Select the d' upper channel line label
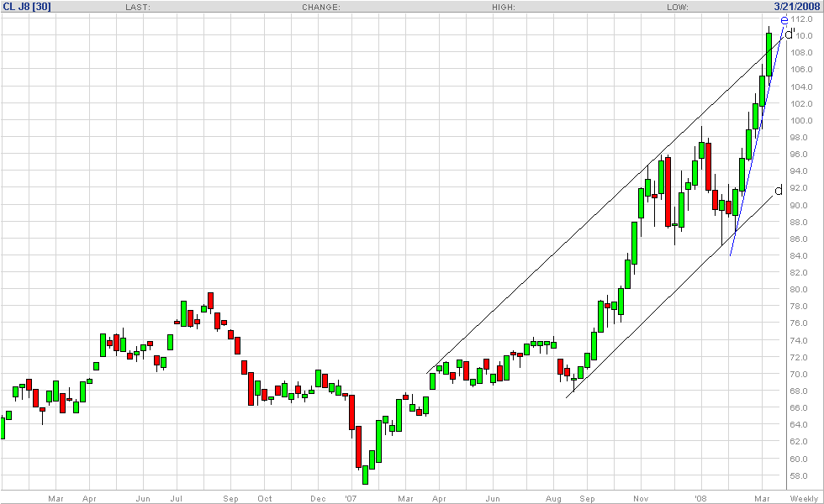The width and height of the screenshot is (824, 504). [x=790, y=34]
